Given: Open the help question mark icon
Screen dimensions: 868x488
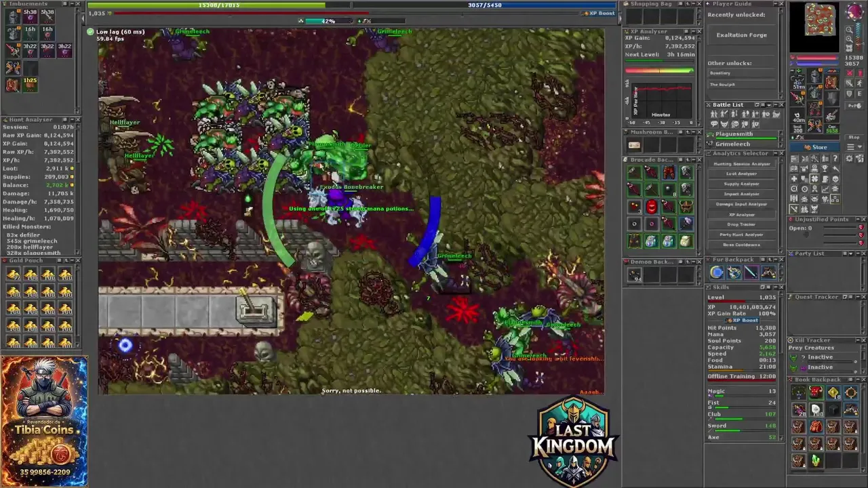Looking at the screenshot, I should [x=835, y=158].
